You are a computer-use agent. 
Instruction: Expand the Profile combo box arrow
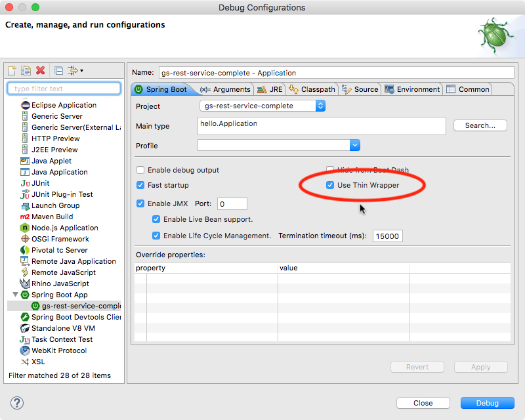pyautogui.click(x=355, y=145)
